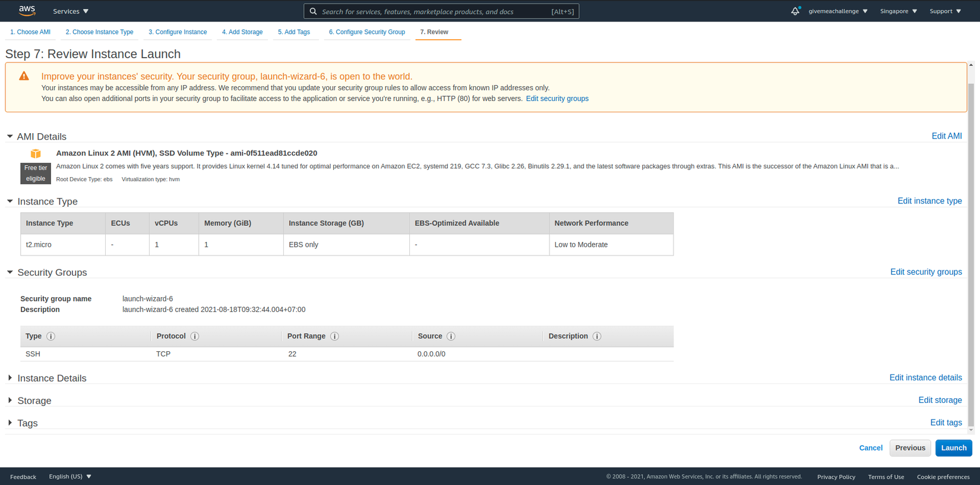Click the port range 22 cell

292,354
